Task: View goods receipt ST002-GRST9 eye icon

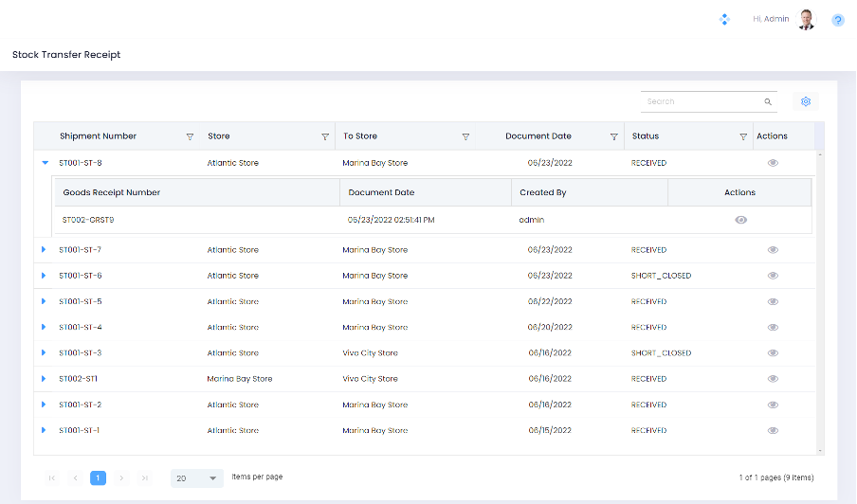Action: (x=740, y=220)
